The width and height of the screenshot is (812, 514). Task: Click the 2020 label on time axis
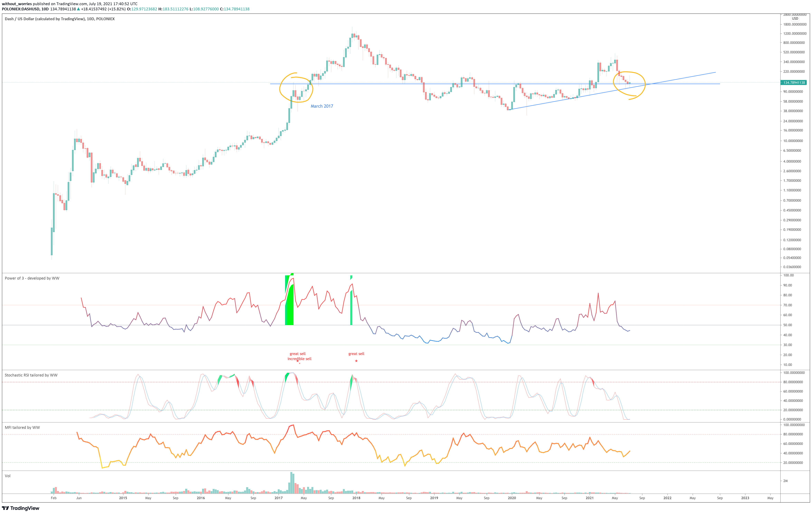pyautogui.click(x=512, y=498)
